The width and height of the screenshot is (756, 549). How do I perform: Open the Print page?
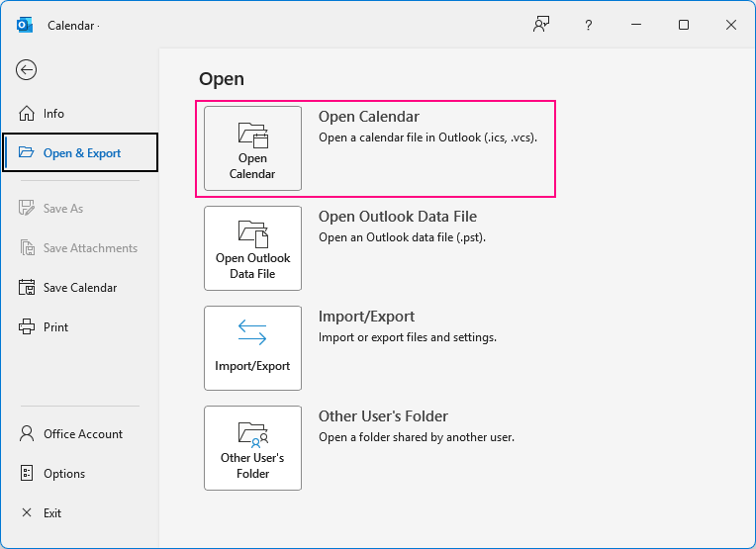(x=79, y=327)
